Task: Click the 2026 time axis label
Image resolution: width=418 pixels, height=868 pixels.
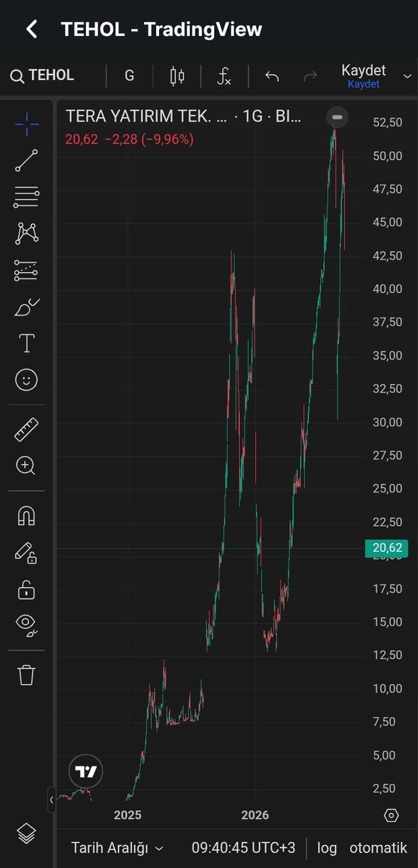Action: (x=255, y=815)
